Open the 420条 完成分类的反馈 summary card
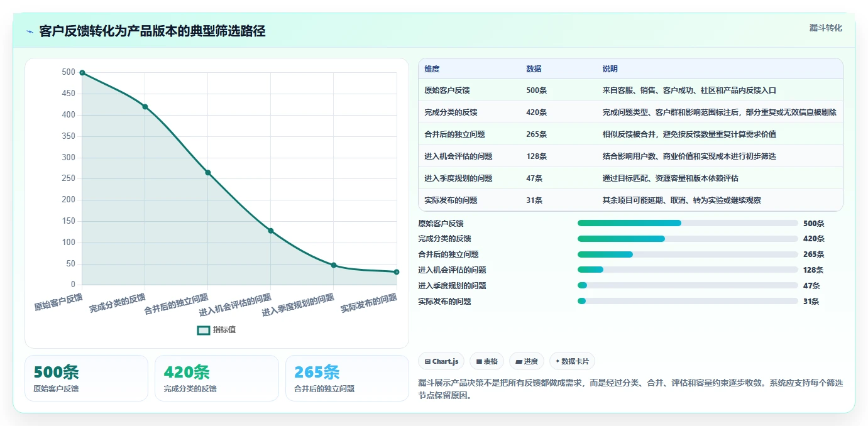868x426 pixels. 216,378
